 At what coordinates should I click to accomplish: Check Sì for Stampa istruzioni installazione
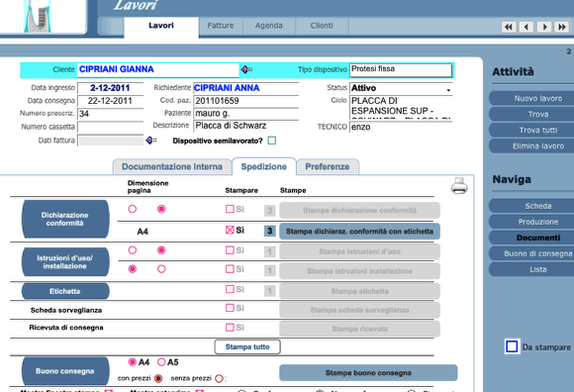[x=230, y=269]
